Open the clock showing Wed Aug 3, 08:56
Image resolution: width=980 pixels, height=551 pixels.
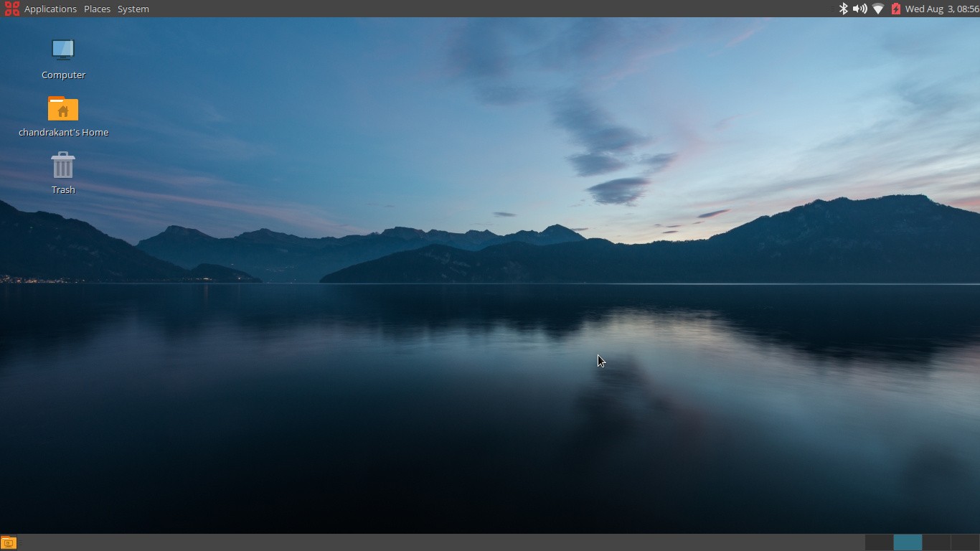[x=942, y=9]
